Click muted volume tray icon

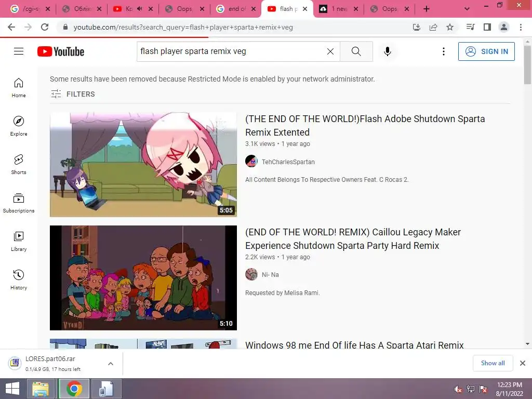(x=458, y=389)
